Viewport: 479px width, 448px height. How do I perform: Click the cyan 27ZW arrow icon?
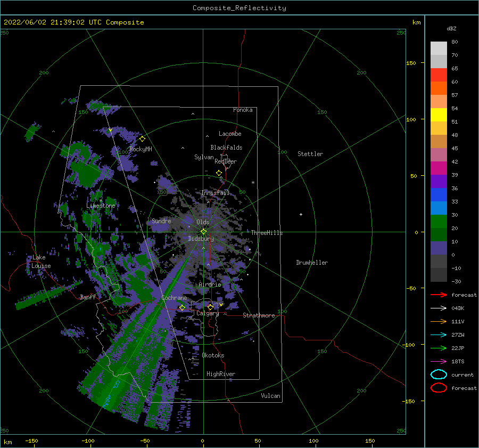point(439,335)
